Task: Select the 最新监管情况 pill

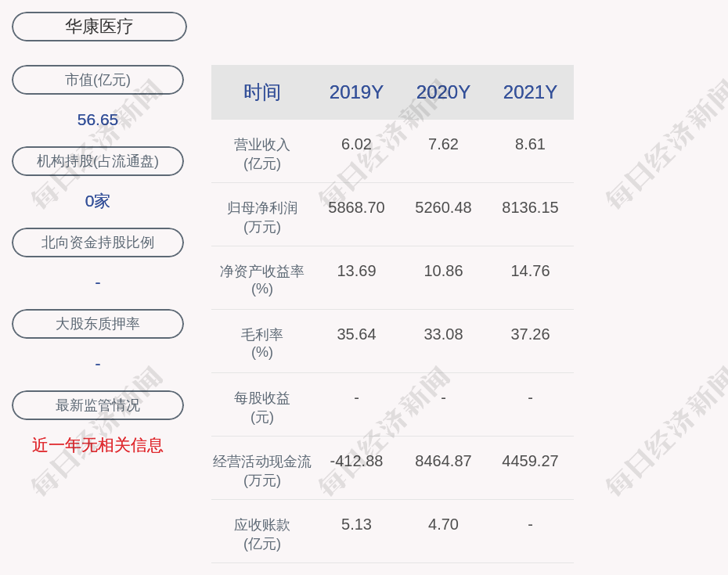Action: (98, 405)
